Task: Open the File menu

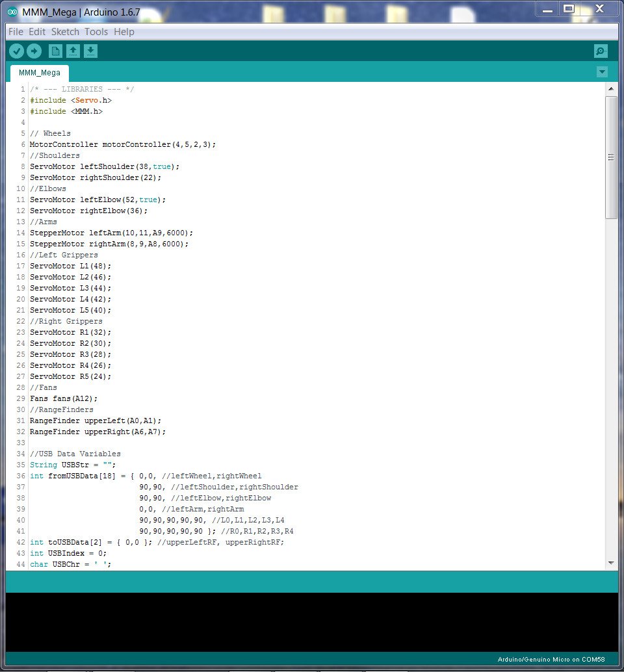Action: pos(16,31)
